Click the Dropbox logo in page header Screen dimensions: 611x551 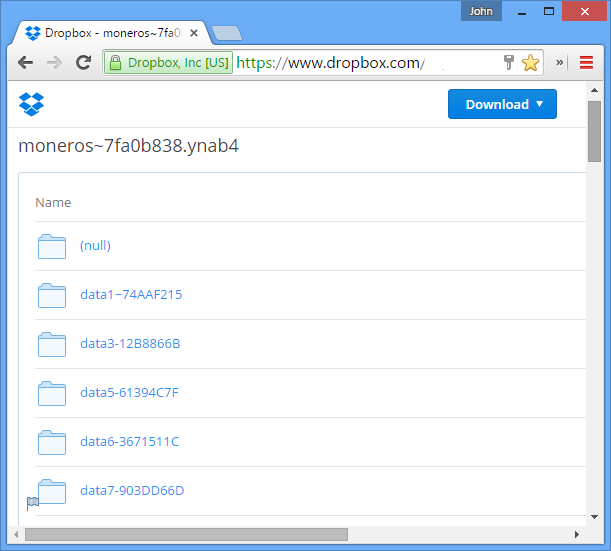(31, 104)
